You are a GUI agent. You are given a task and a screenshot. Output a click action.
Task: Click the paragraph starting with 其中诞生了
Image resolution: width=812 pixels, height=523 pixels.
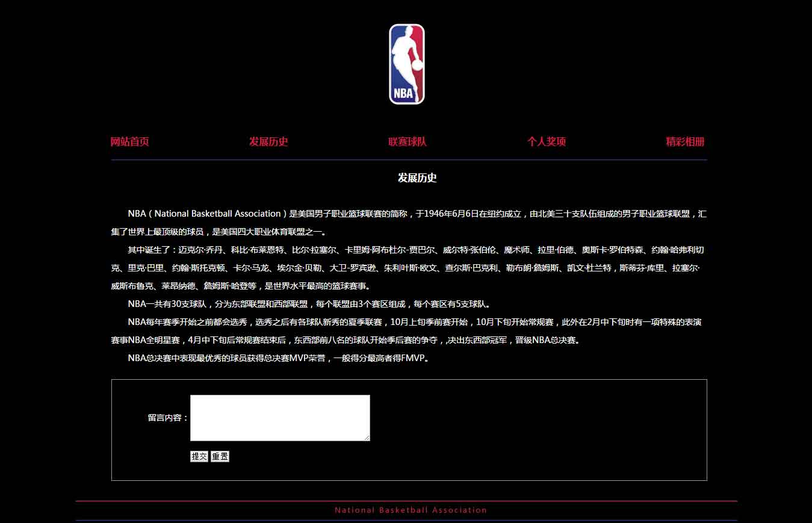click(x=408, y=268)
